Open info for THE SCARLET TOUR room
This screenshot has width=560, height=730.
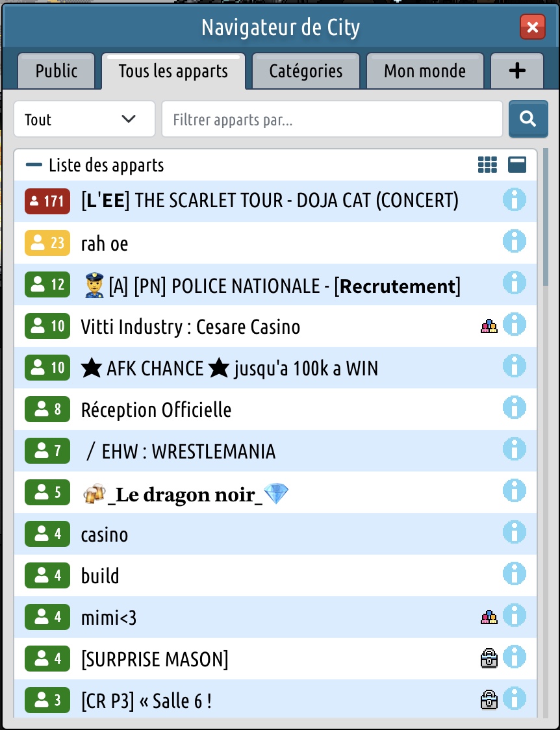click(514, 200)
